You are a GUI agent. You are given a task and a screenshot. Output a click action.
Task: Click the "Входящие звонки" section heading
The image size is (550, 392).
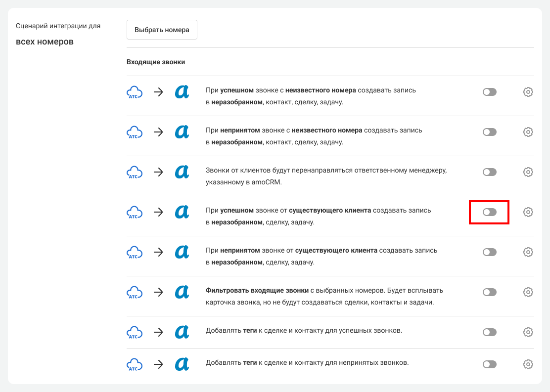point(156,62)
